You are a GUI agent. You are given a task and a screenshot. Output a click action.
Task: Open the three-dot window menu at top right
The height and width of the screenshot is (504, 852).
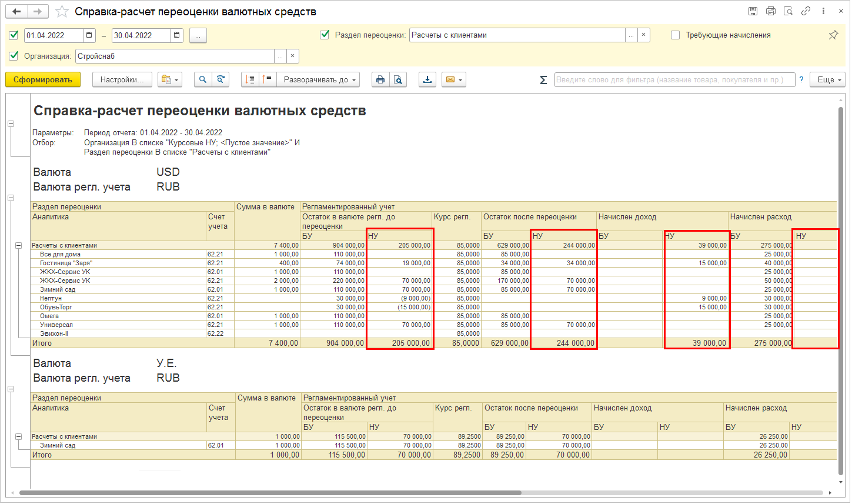[823, 11]
